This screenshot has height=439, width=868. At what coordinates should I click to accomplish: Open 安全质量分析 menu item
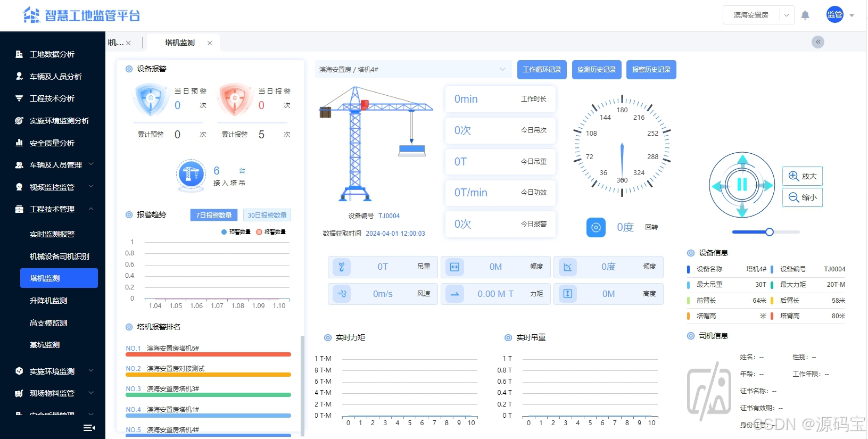pos(52,143)
